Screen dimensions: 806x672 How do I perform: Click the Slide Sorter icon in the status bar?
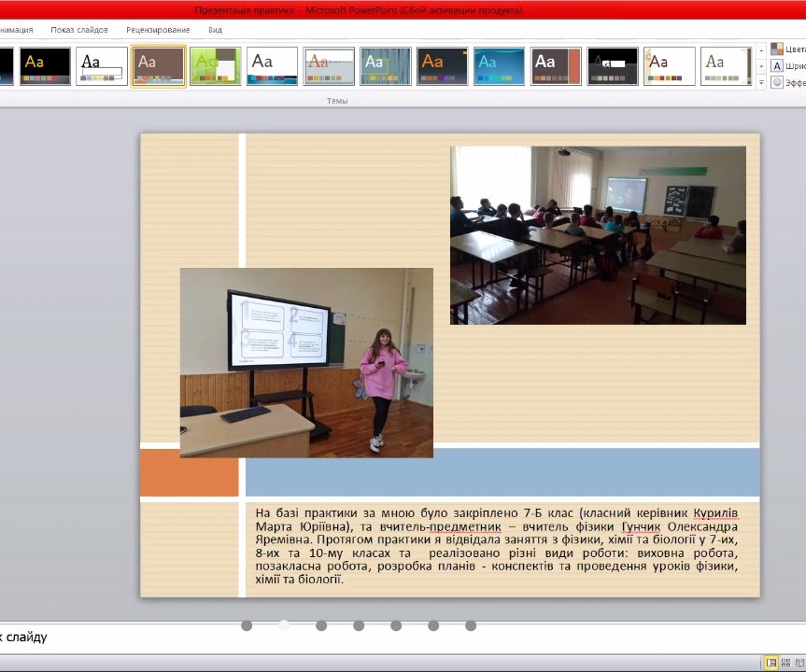786,663
